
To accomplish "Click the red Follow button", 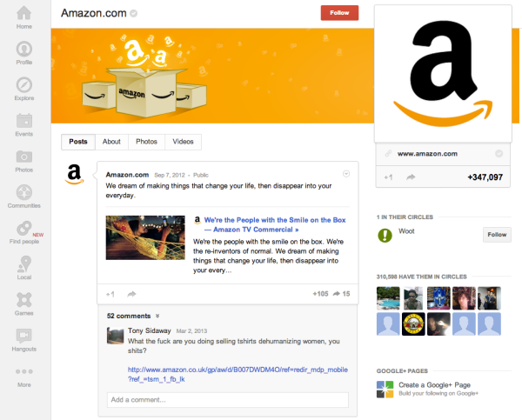I will (x=339, y=13).
